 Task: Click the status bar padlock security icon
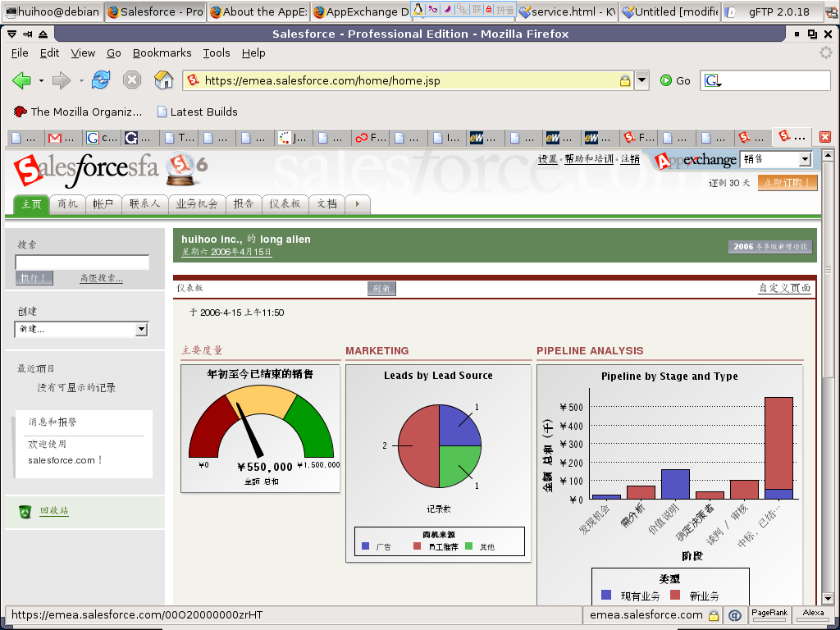click(x=714, y=615)
